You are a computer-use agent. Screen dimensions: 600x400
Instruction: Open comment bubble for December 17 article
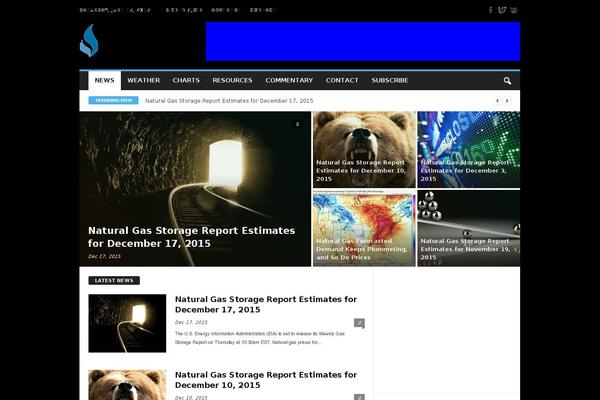click(x=359, y=323)
